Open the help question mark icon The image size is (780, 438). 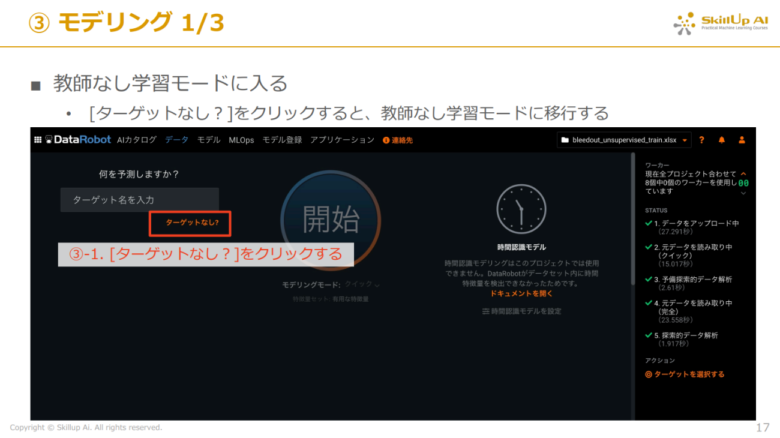pos(701,140)
